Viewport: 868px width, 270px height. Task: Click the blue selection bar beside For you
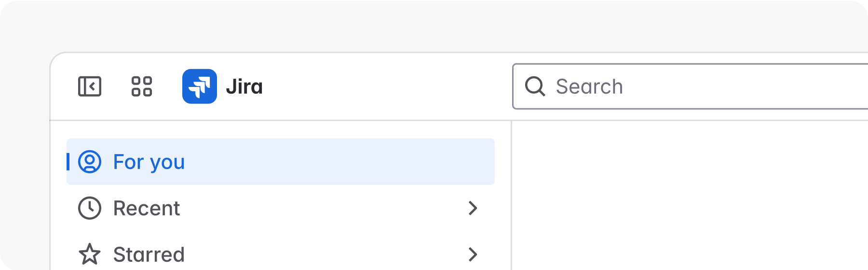pyautogui.click(x=68, y=162)
